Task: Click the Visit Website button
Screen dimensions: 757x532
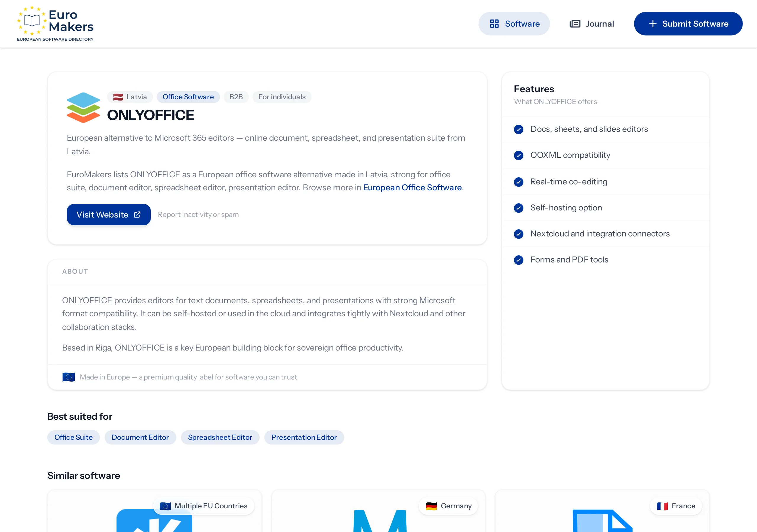Action: (x=109, y=215)
